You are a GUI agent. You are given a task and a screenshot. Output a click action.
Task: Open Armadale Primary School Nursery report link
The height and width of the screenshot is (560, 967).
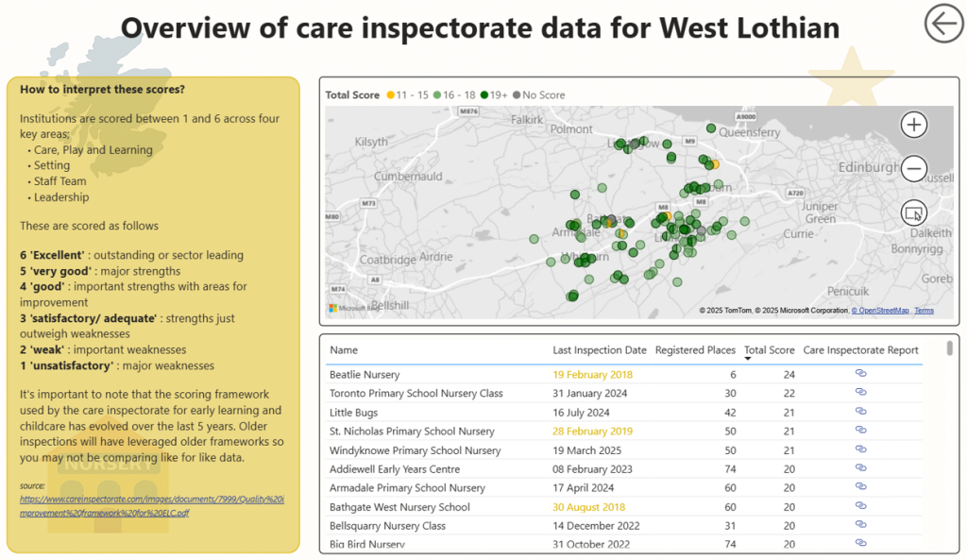(x=861, y=486)
